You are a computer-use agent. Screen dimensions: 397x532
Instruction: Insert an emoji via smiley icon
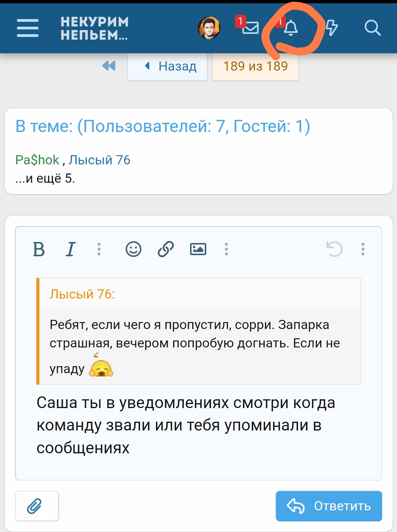click(x=133, y=249)
